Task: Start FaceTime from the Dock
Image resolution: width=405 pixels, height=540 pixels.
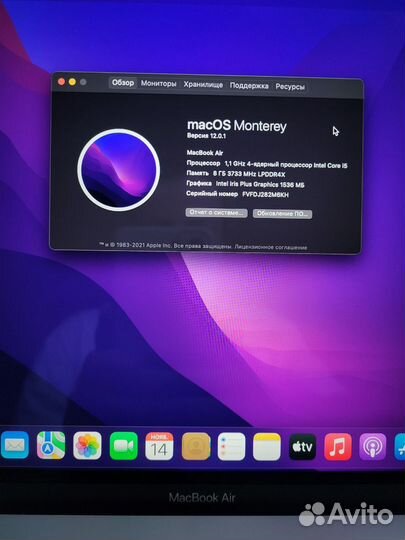Action: pyautogui.click(x=124, y=446)
